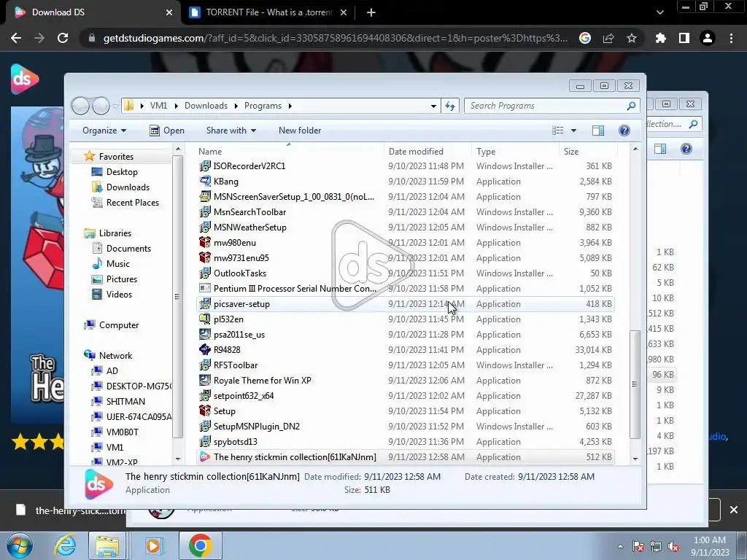Click the change view icon
The height and width of the screenshot is (560, 747).
(558, 131)
